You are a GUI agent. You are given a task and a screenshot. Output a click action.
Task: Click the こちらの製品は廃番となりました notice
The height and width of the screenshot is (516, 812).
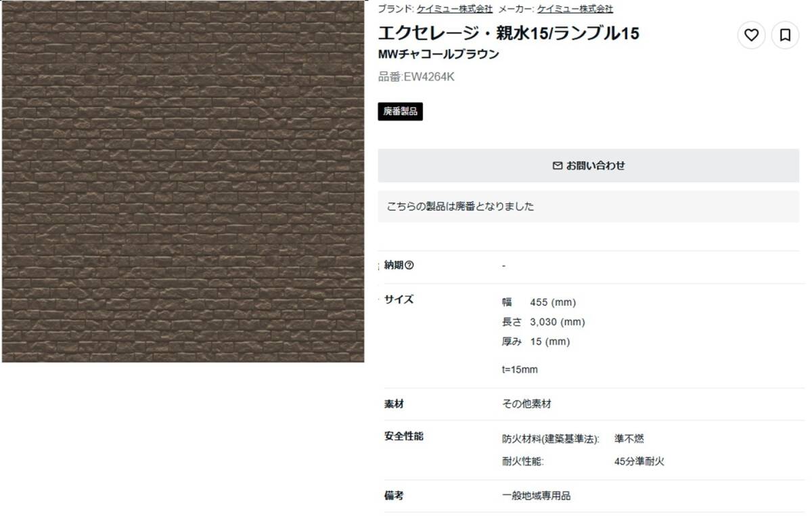588,206
